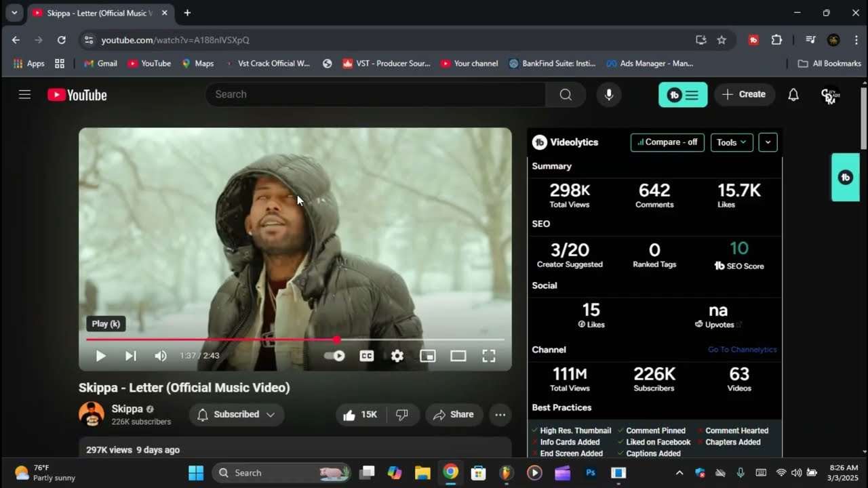Open the Gmail bookmark
Screen dimensions: 868x488
pyautogui.click(x=100, y=64)
